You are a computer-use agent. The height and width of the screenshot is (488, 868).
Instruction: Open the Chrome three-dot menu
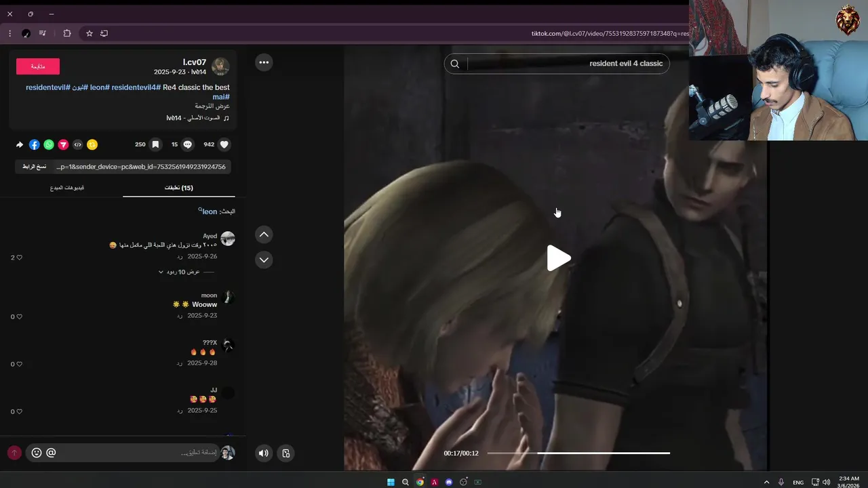click(9, 33)
